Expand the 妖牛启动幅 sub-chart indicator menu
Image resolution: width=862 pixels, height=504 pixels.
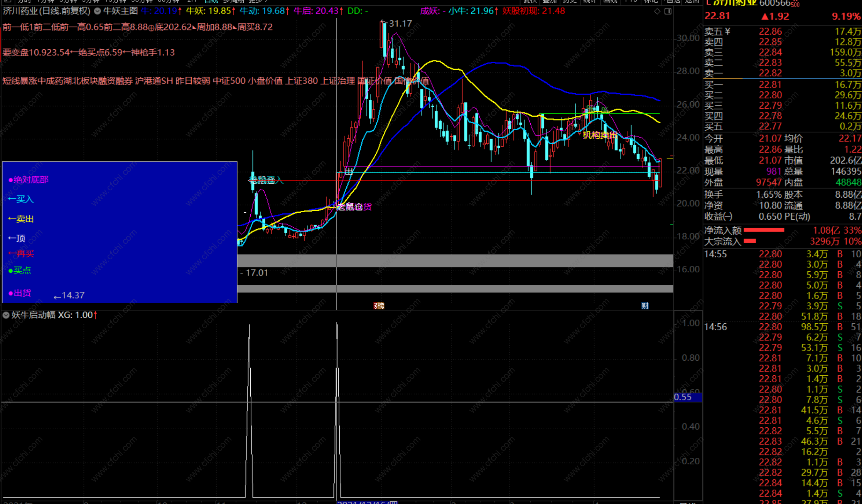click(x=6, y=315)
